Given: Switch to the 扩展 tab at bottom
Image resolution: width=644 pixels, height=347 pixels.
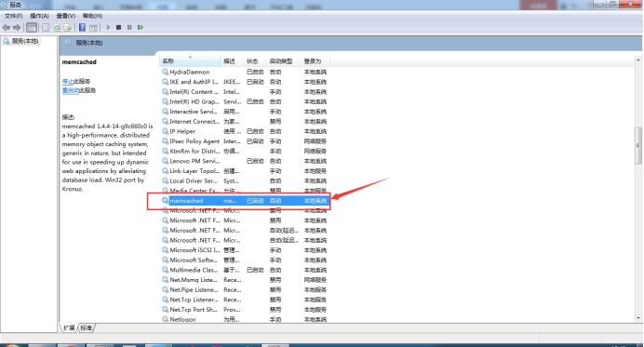Looking at the screenshot, I should point(69,327).
